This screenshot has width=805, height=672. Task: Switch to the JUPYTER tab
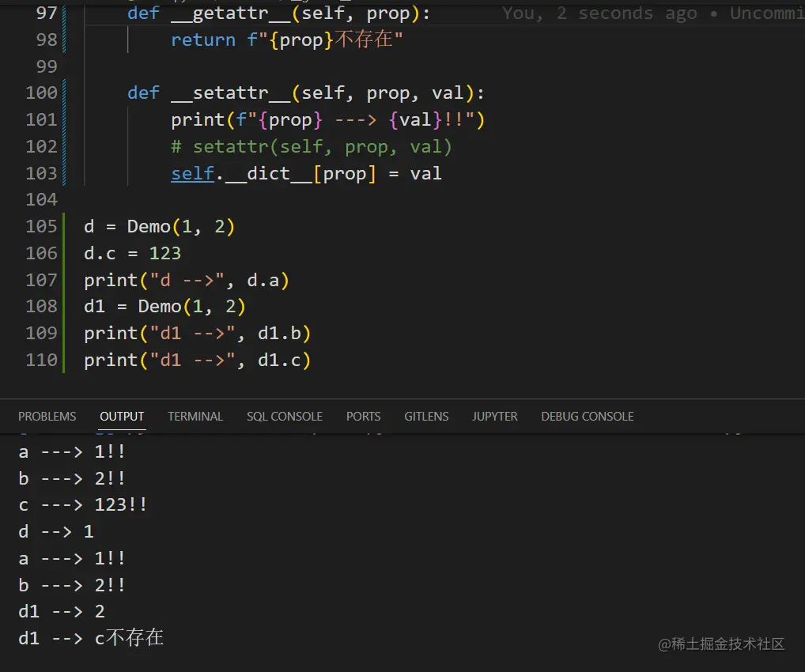495,417
